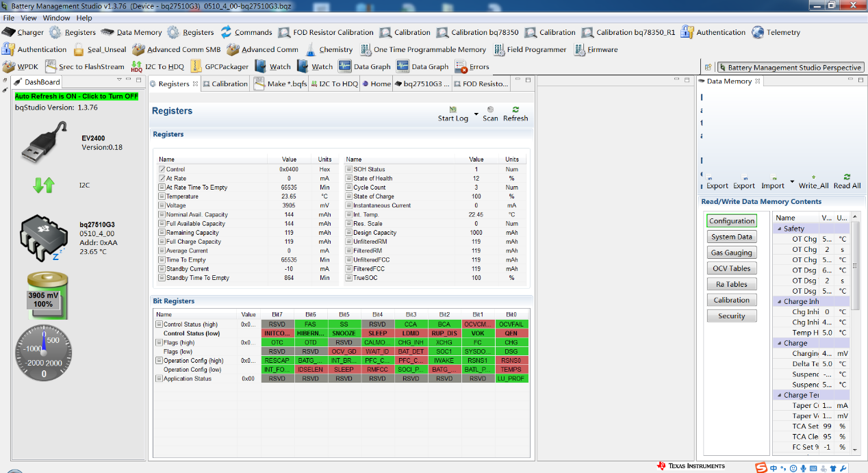868x473 pixels.
Task: Open Advanced Comm SMB tool
Action: coord(176,49)
